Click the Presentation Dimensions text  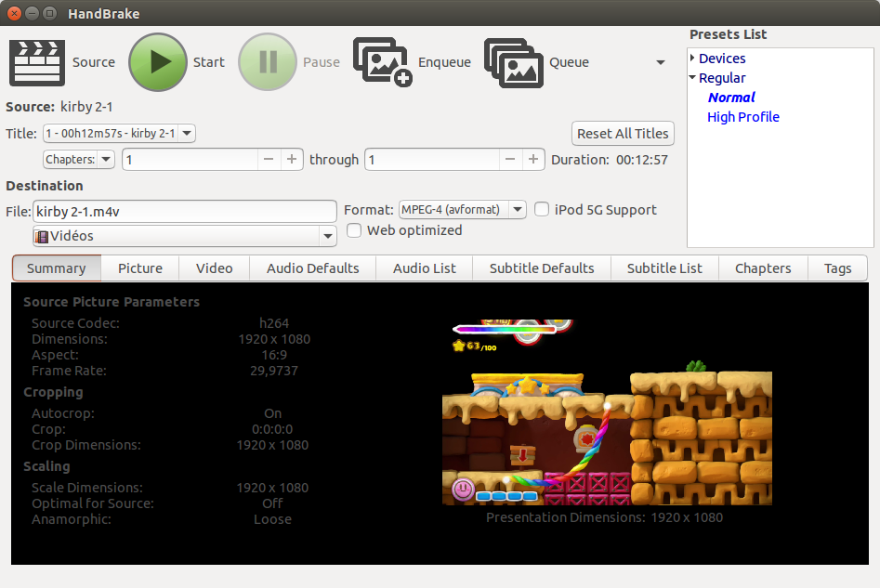[x=604, y=517]
